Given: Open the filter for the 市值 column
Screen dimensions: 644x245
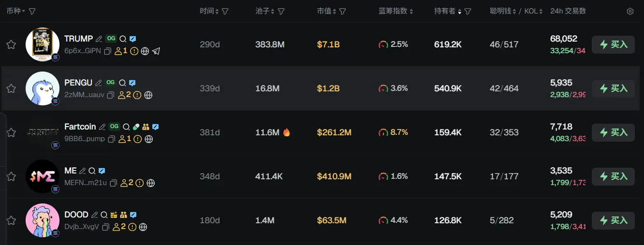Looking at the screenshot, I should click(x=342, y=11).
